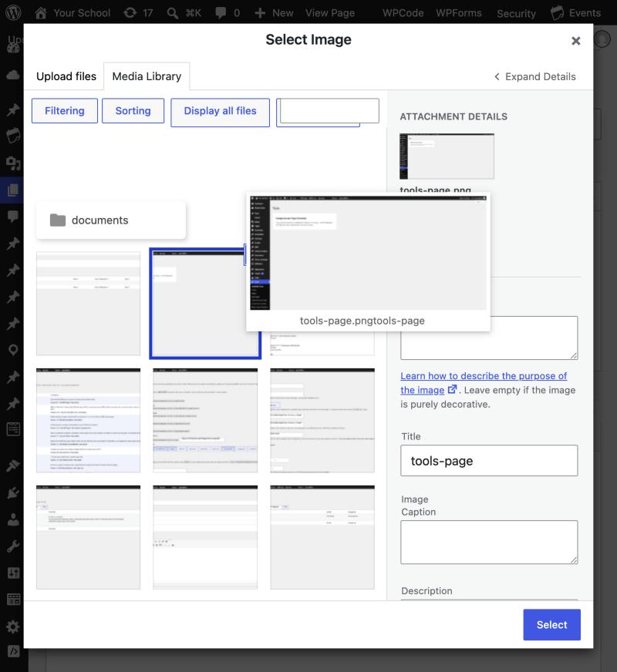This screenshot has width=617, height=672.
Task: Switch to the Upload files tab
Action: tap(66, 76)
